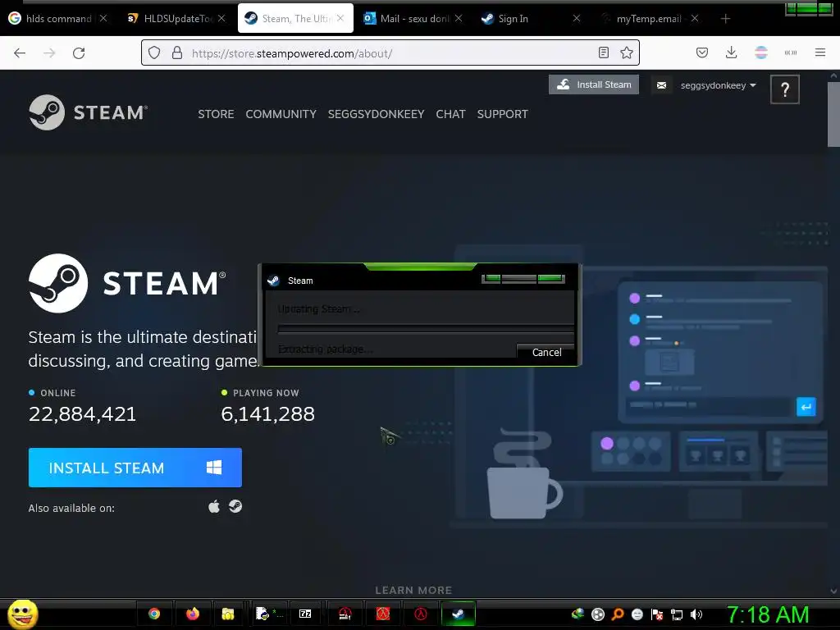
Task: Open the COMMUNITY menu
Action: pos(281,114)
